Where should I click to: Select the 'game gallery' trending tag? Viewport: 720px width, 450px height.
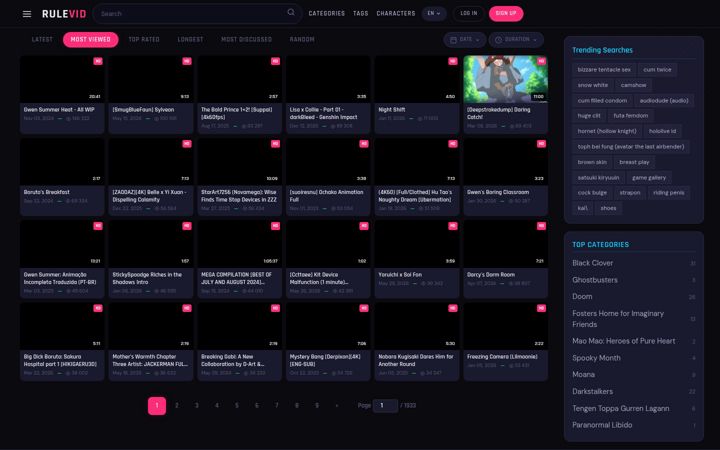coord(648,177)
